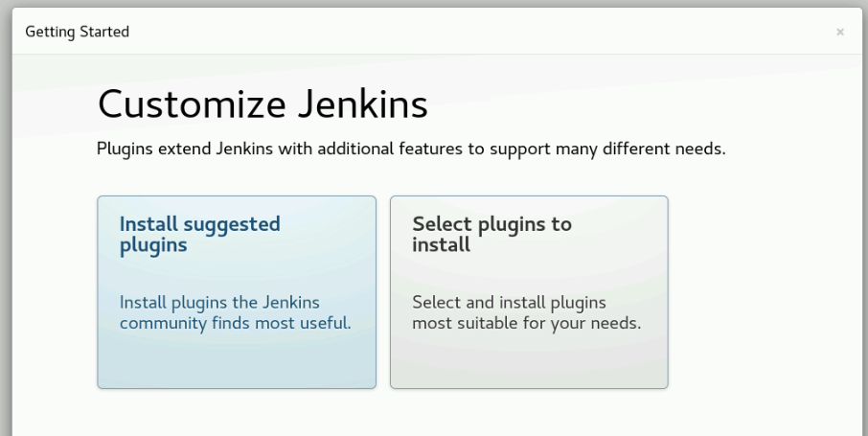
Task: Click the word "install" ending the gray card title
Action: [441, 244]
